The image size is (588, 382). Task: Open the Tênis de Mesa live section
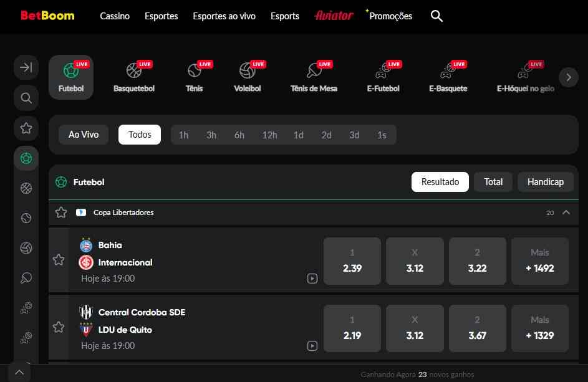pyautogui.click(x=314, y=76)
